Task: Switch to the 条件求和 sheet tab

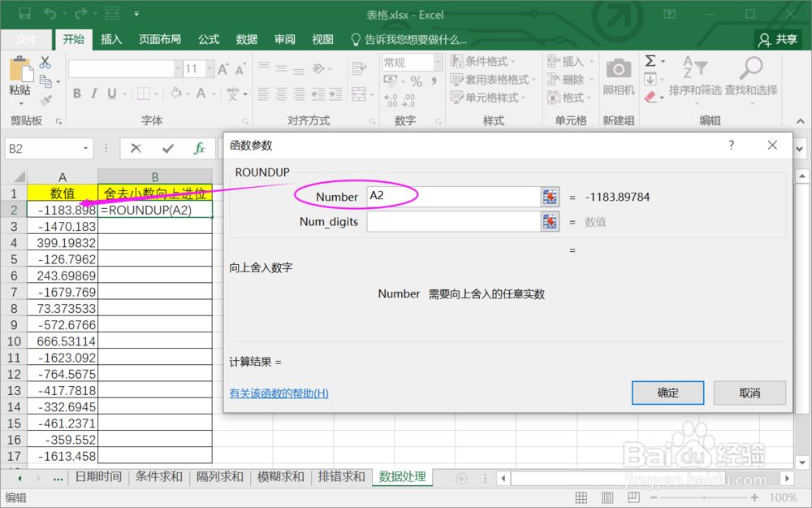Action: pyautogui.click(x=159, y=476)
